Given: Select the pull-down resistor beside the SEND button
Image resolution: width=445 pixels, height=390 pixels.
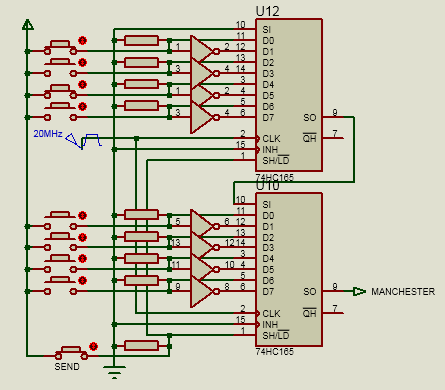Looking at the screenshot, I should [x=141, y=345].
